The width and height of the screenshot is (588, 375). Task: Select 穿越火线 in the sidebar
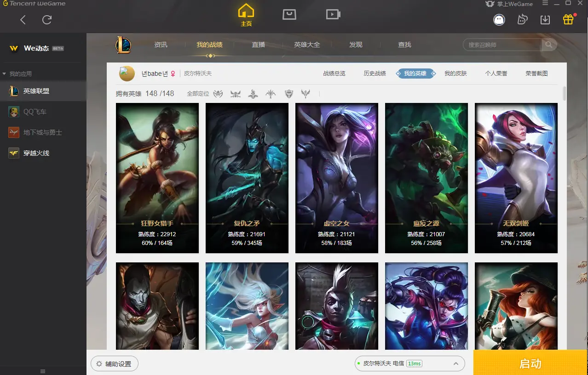pyautogui.click(x=43, y=153)
